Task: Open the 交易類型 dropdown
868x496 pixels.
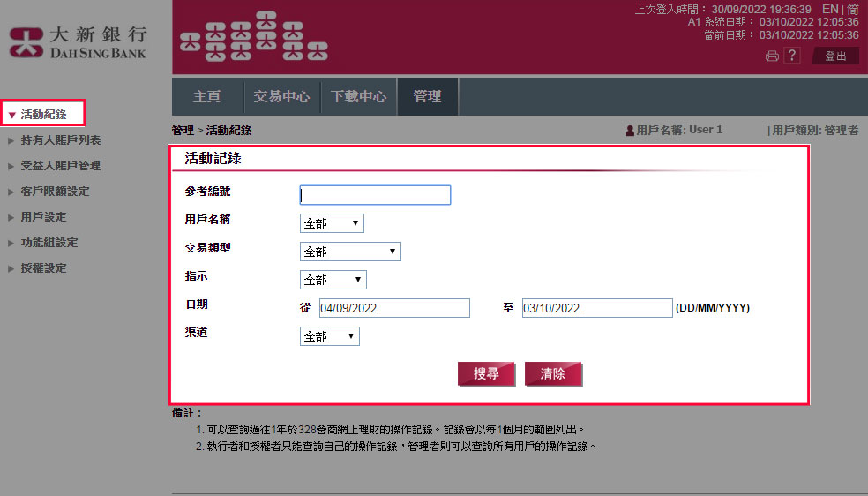Action: pos(350,252)
